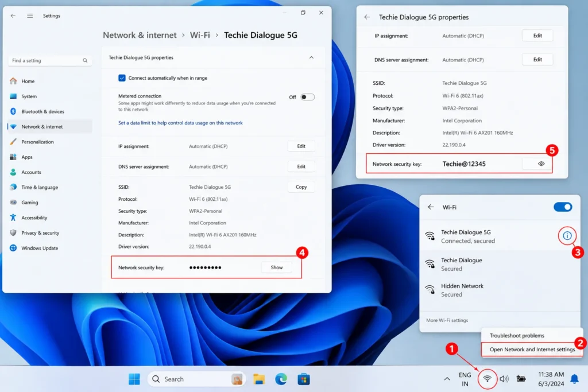This screenshot has width=588, height=392.
Task: Open System settings category
Action: click(x=29, y=96)
